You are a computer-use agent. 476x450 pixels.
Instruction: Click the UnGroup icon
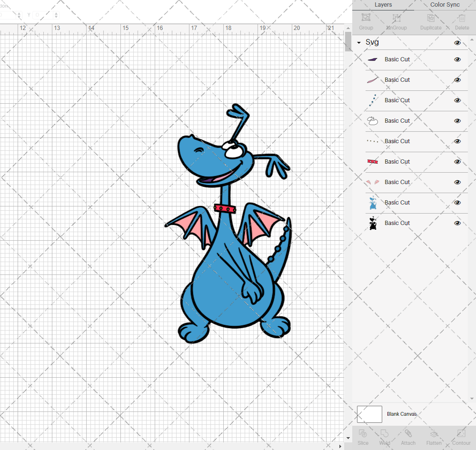(397, 18)
